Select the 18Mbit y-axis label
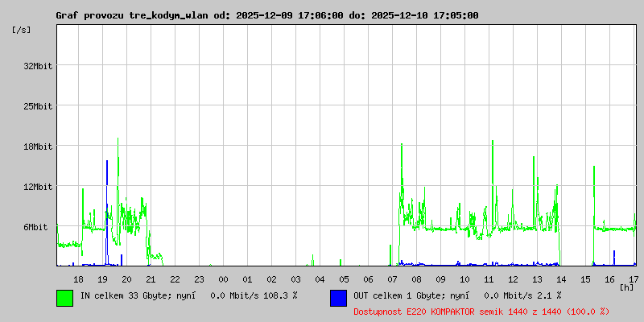 (x=38, y=147)
